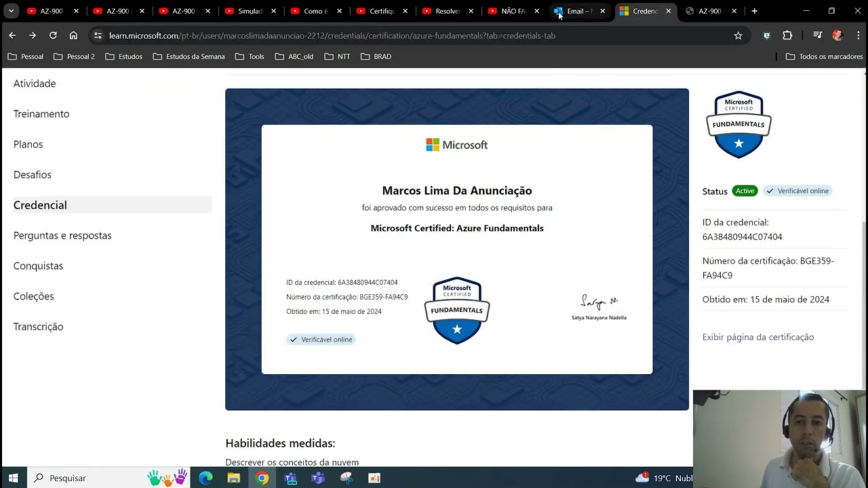Open the Treinamento section
The image size is (868, 488).
(x=41, y=114)
